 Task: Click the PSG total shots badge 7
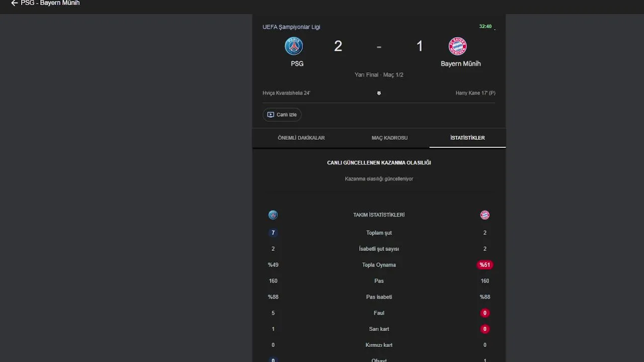click(273, 233)
